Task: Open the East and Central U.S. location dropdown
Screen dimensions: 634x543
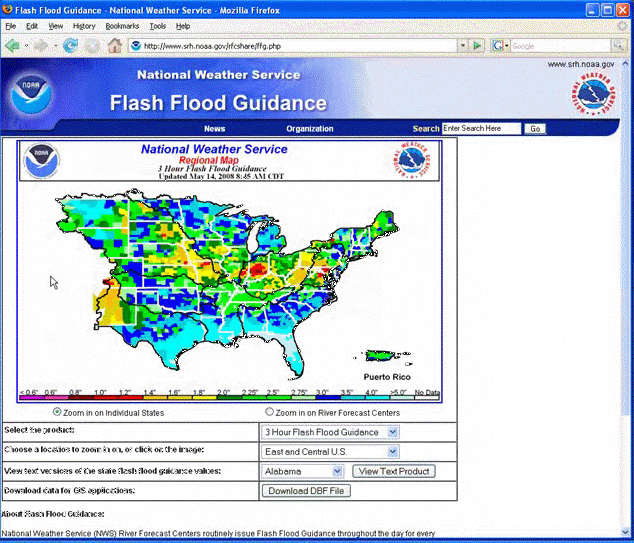Action: coord(330,452)
